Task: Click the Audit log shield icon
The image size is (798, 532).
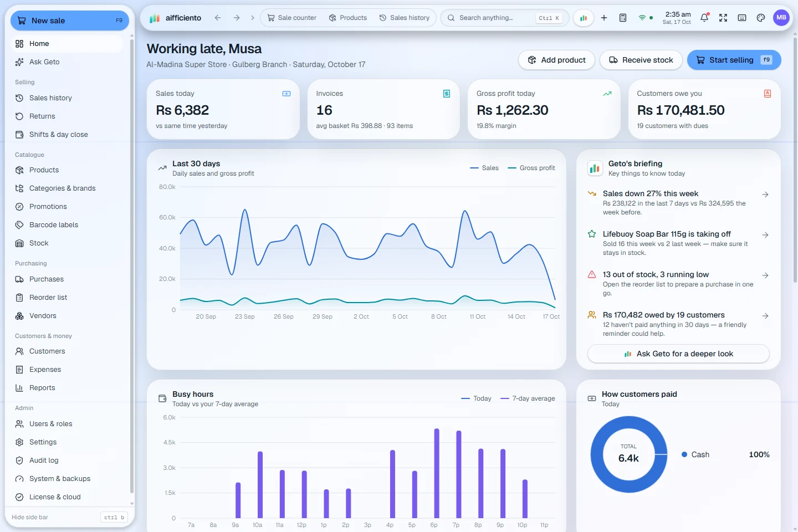Action: 19,461
